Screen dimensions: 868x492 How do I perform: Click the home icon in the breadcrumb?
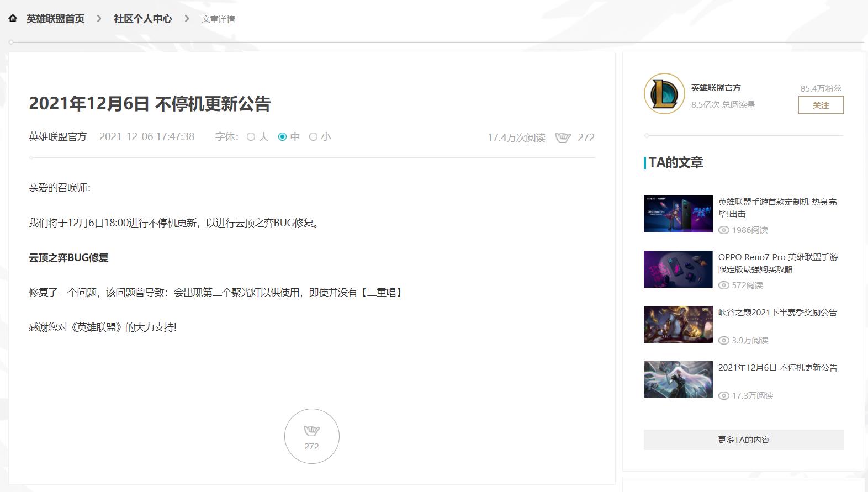click(13, 18)
